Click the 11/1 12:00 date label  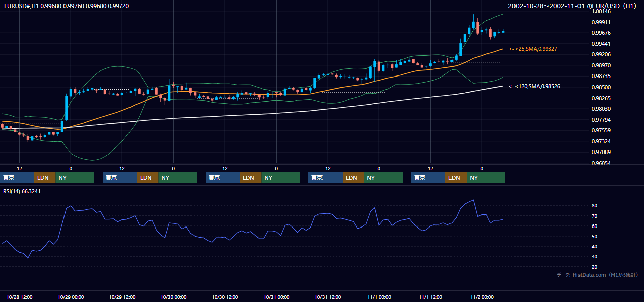(431, 297)
